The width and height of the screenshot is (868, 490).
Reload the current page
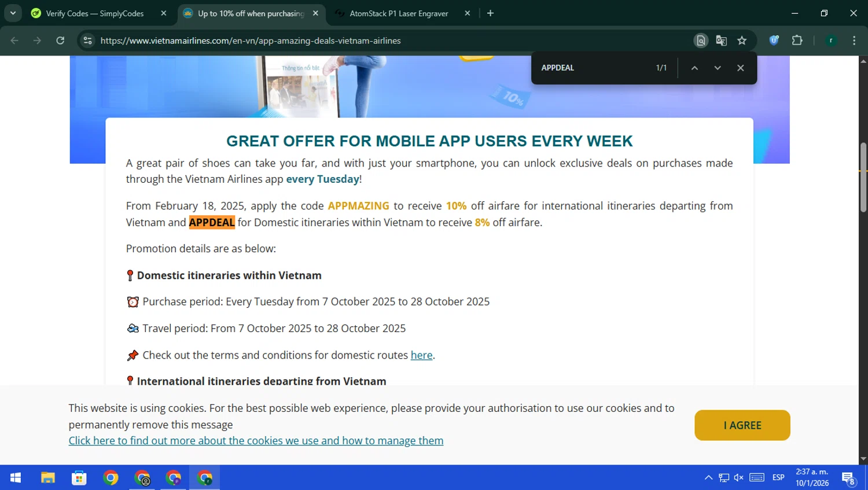click(60, 40)
